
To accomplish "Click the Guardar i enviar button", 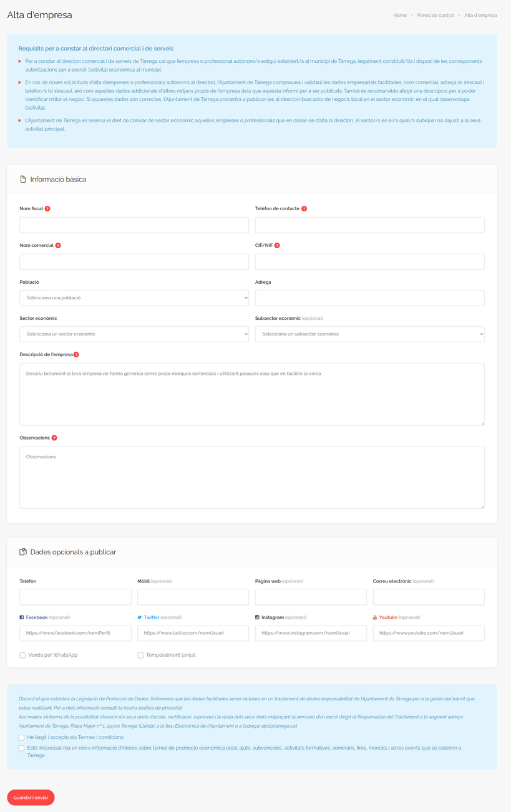I will pyautogui.click(x=31, y=798).
